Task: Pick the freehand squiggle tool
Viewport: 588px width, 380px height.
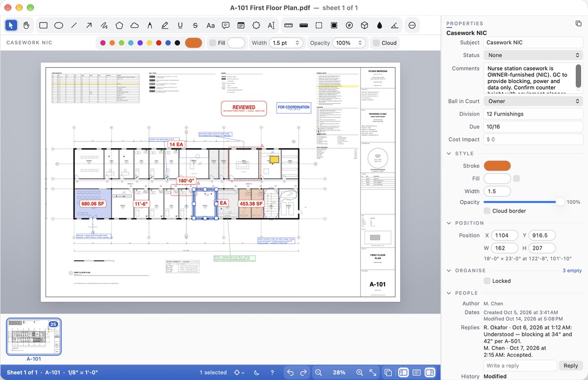Action: click(x=104, y=25)
